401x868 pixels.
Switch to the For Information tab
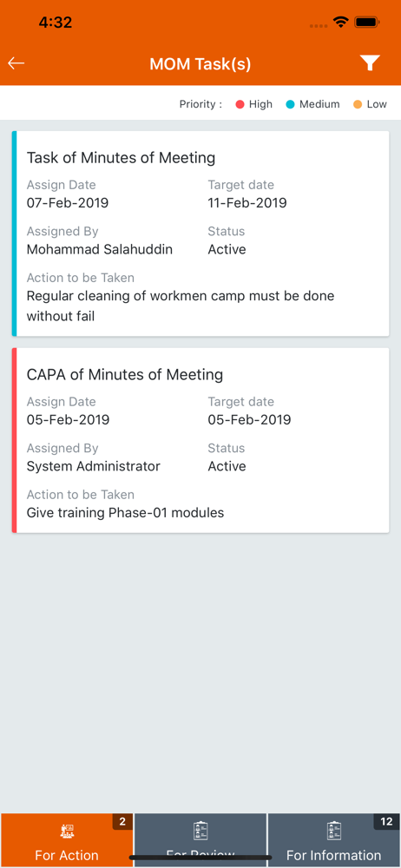click(x=334, y=840)
